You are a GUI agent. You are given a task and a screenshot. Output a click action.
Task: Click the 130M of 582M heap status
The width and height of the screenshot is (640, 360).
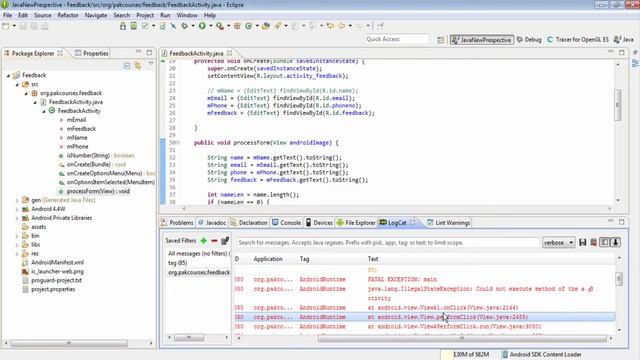pyautogui.click(x=471, y=354)
